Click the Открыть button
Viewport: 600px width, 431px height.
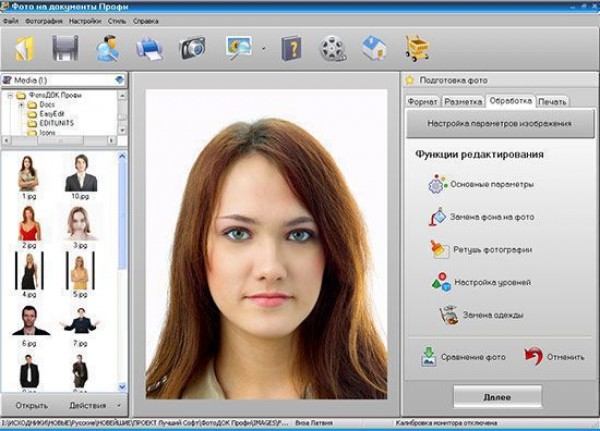coord(31,405)
